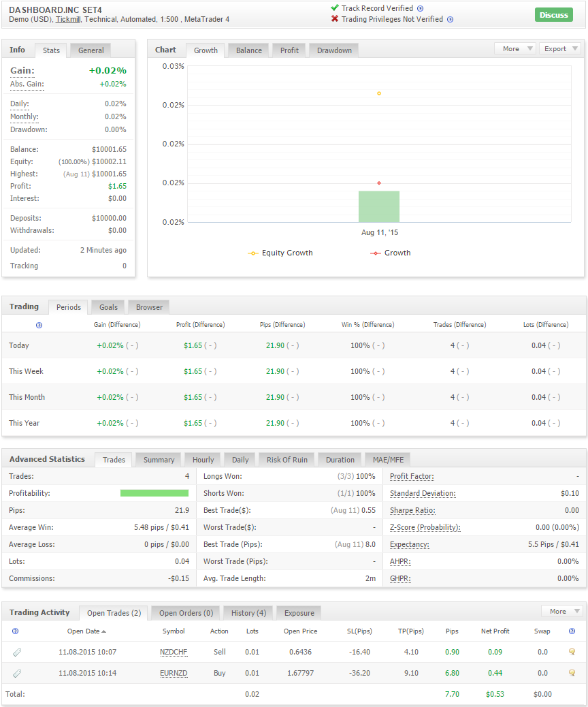Open the MAE/MFE tab

coord(388,460)
